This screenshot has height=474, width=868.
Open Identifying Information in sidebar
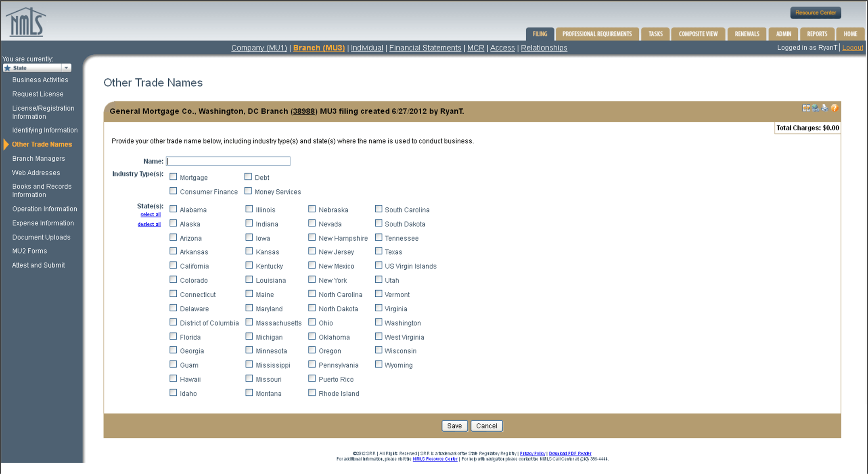tap(45, 130)
